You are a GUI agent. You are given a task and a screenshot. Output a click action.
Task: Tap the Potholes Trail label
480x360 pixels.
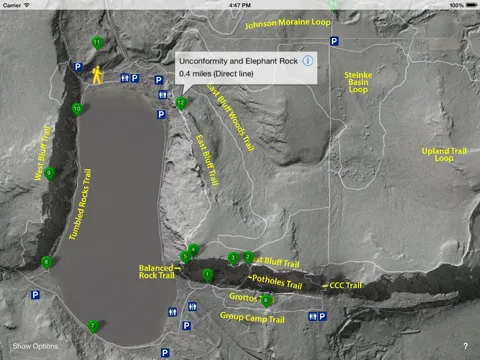click(277, 282)
